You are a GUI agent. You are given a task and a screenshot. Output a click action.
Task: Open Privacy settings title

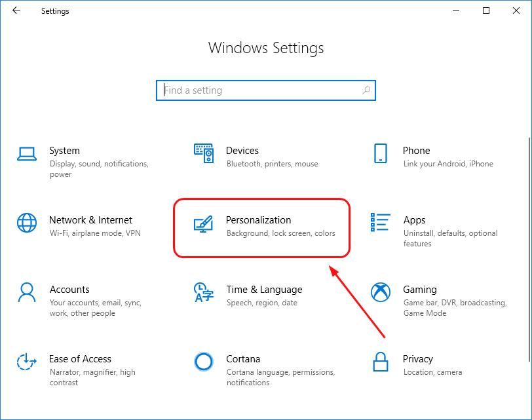click(417, 359)
